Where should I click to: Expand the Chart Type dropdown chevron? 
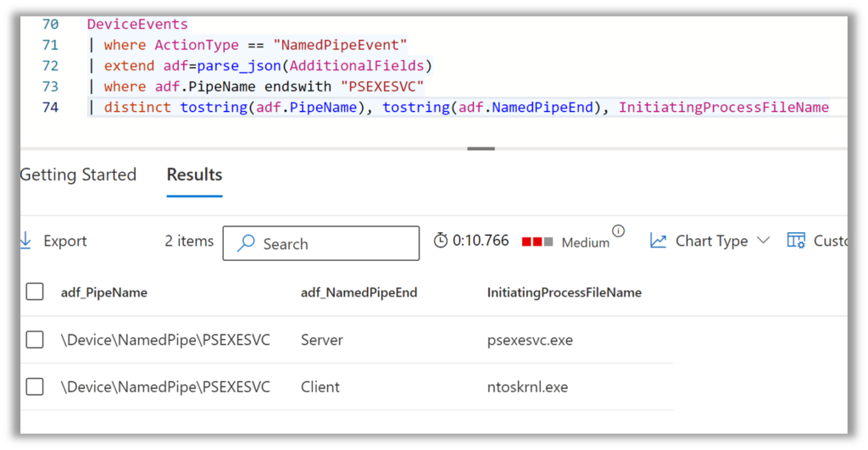pyautogui.click(x=763, y=241)
